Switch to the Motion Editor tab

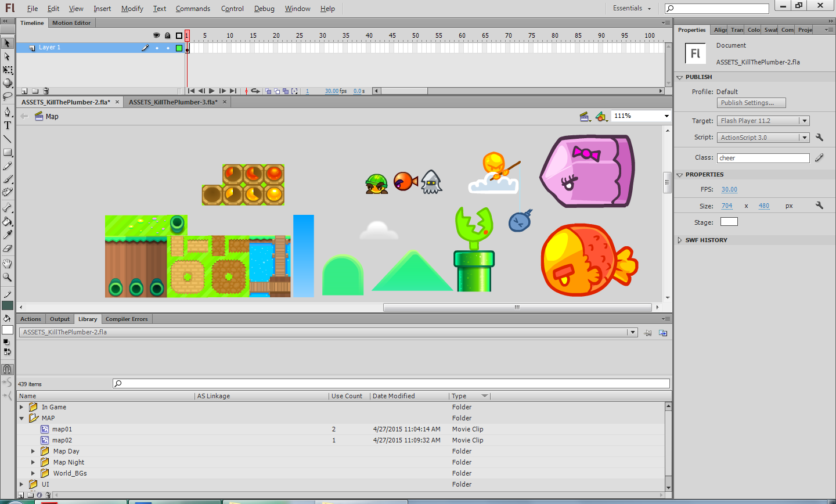71,23
